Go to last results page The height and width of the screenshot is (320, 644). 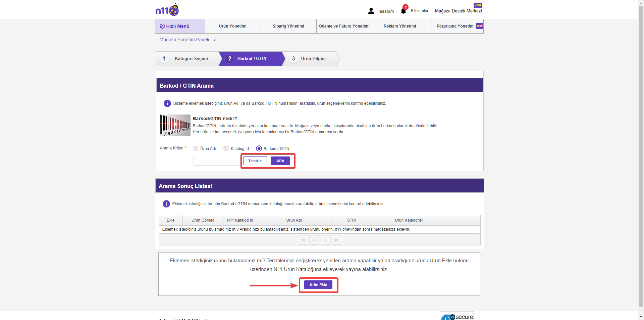336,240
